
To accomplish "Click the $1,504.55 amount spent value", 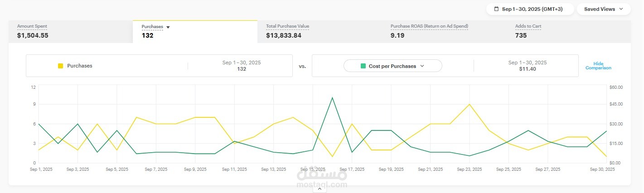I will coord(33,35).
